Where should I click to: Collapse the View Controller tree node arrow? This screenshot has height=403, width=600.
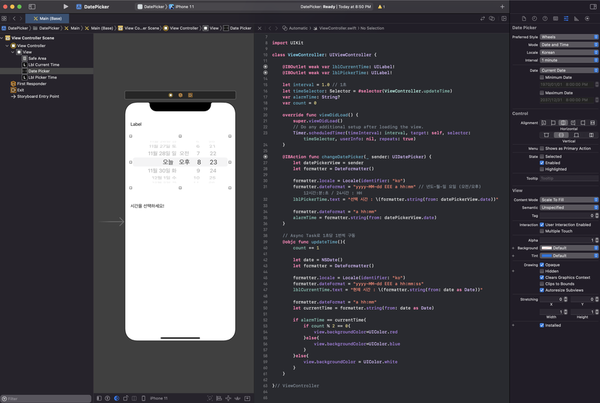click(x=7, y=46)
